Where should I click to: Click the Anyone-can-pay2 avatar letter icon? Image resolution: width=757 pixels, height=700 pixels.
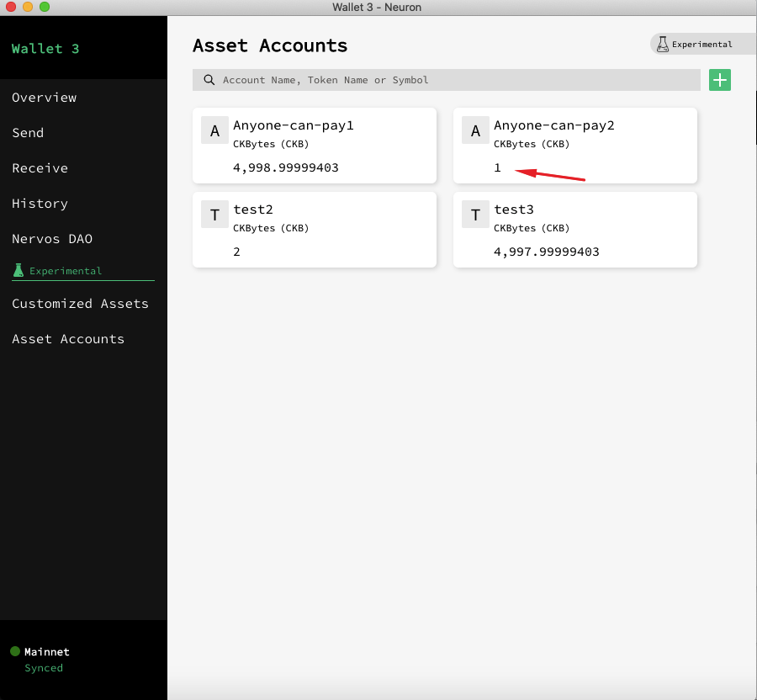[475, 131]
